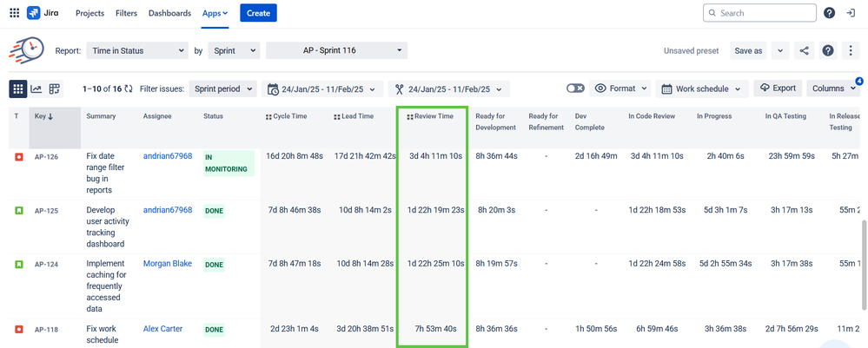Open the by Sprint dropdown
Viewport: 868px width, 348px height.
click(x=234, y=50)
